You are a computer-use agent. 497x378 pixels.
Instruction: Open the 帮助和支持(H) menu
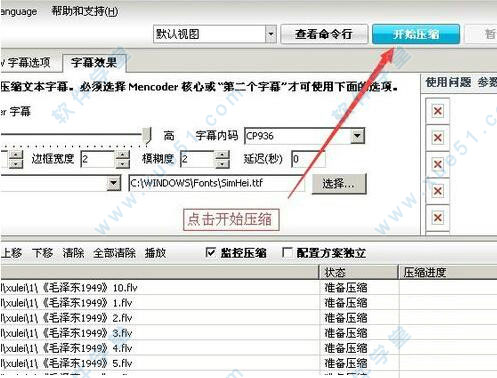click(85, 11)
